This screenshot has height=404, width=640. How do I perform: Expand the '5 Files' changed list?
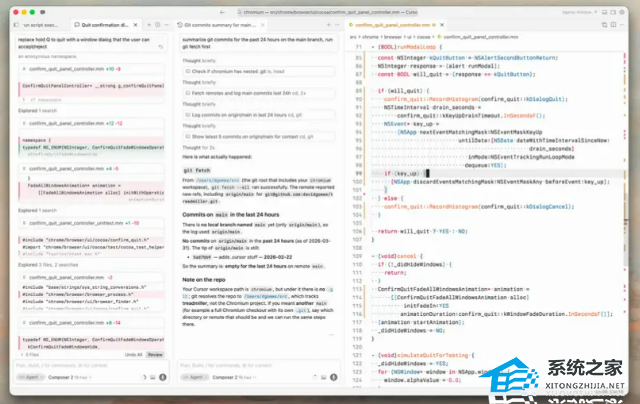30,355
